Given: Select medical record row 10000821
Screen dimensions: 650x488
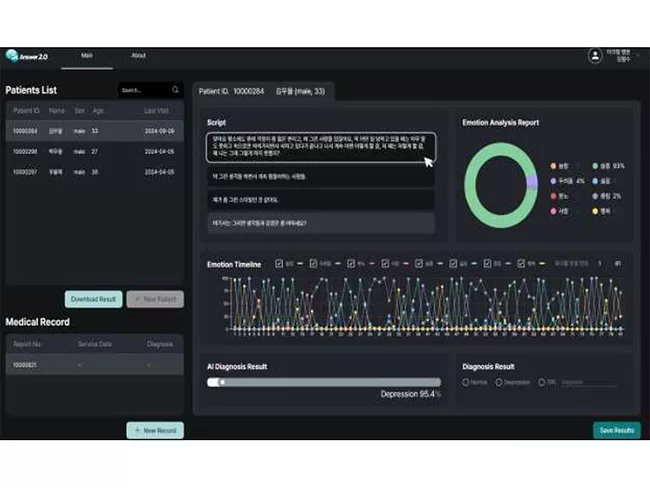Looking at the screenshot, I should point(94,365).
